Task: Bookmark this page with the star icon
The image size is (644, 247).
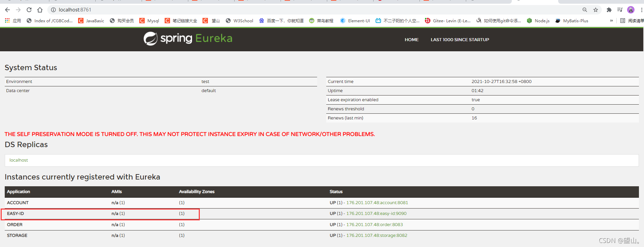Action: click(596, 10)
